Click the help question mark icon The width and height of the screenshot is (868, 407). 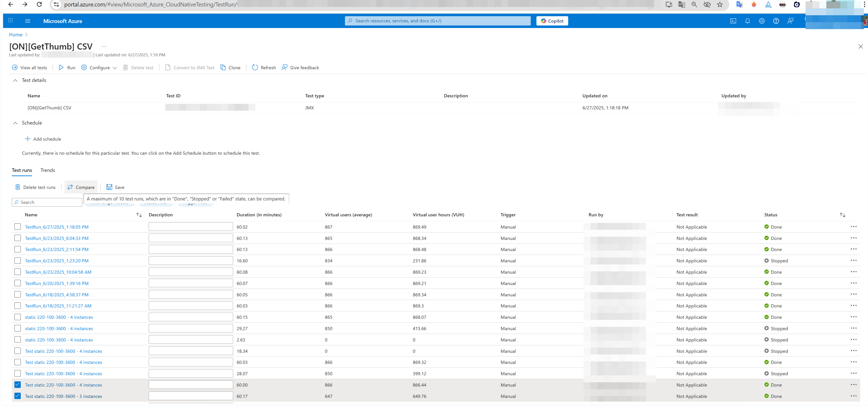coord(776,21)
